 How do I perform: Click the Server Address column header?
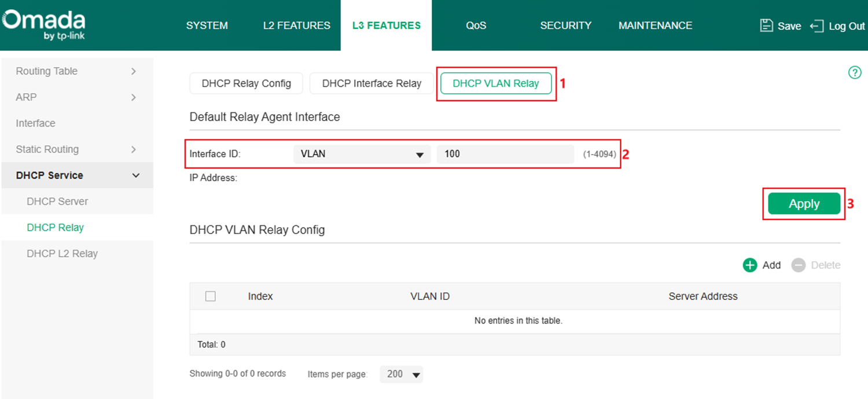tap(703, 296)
